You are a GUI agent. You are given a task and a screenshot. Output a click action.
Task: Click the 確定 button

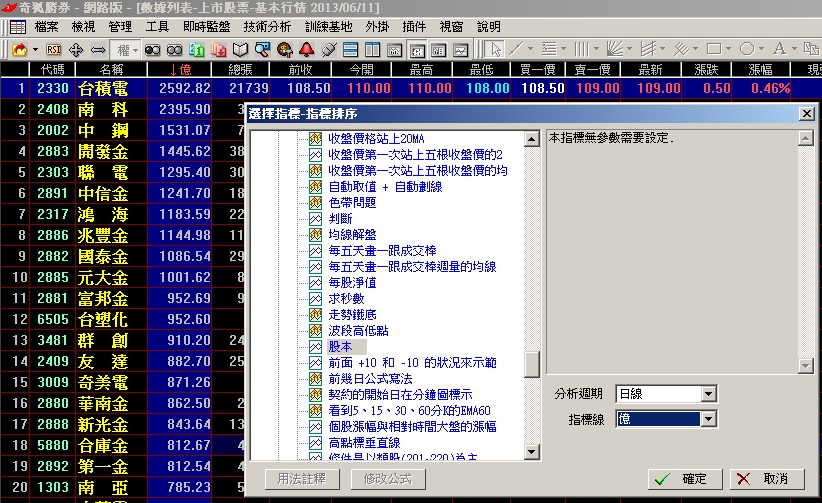685,479
